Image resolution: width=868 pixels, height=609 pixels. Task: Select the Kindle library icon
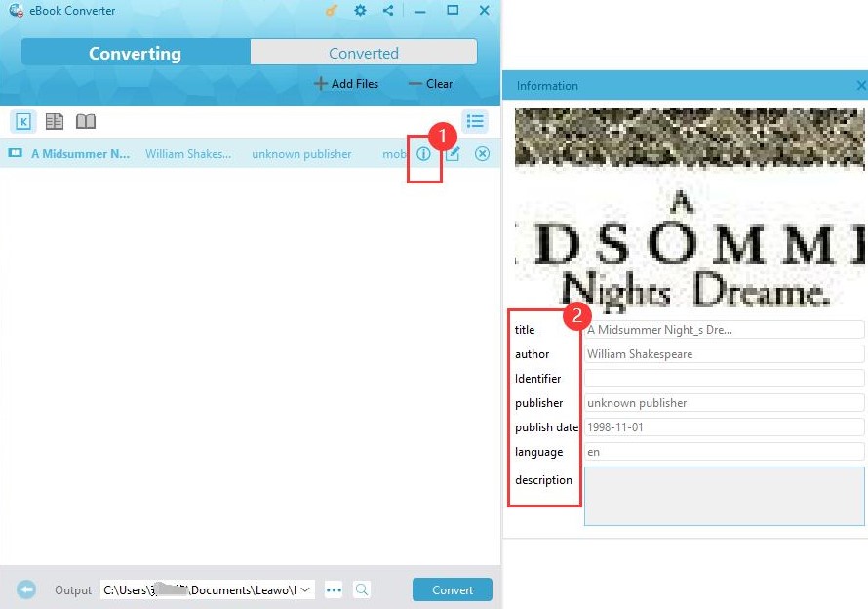pos(23,121)
